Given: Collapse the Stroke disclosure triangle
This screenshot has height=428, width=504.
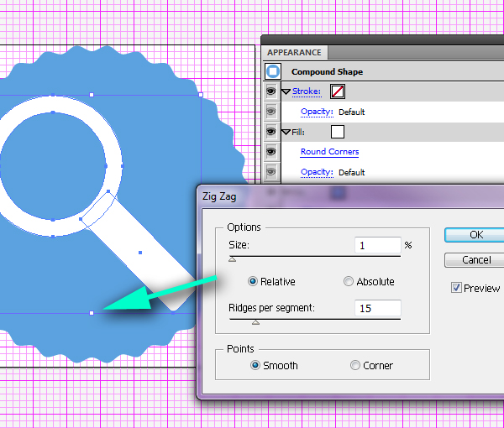Looking at the screenshot, I should pyautogui.click(x=286, y=92).
